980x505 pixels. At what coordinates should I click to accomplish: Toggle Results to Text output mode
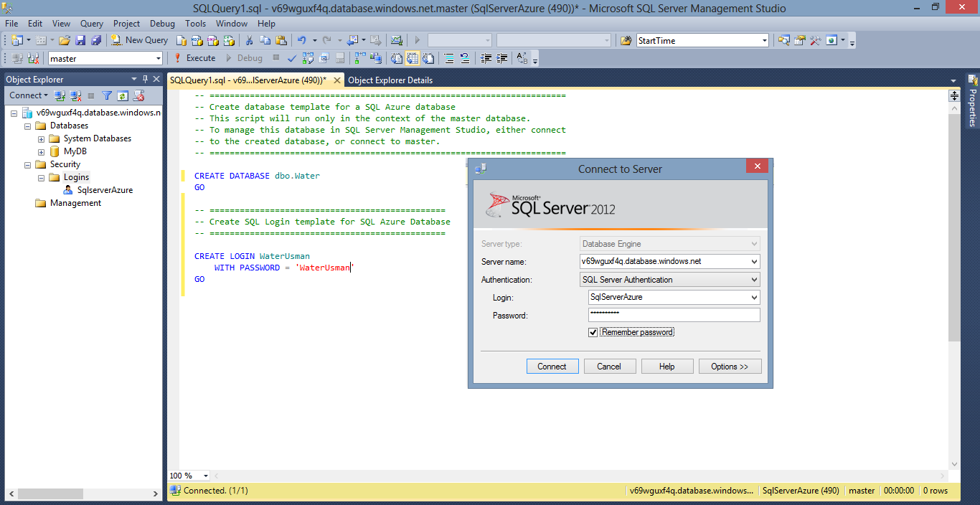(x=397, y=58)
